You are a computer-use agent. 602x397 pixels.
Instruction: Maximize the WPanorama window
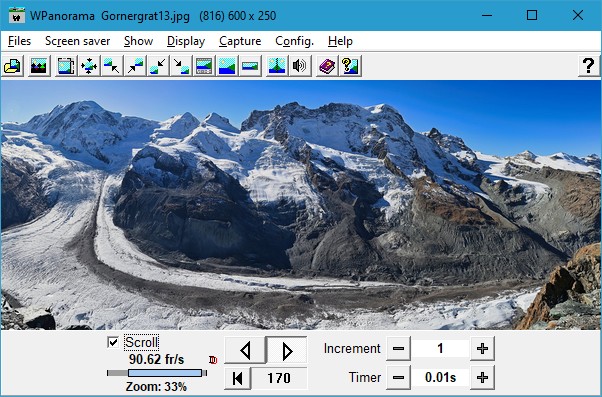532,15
